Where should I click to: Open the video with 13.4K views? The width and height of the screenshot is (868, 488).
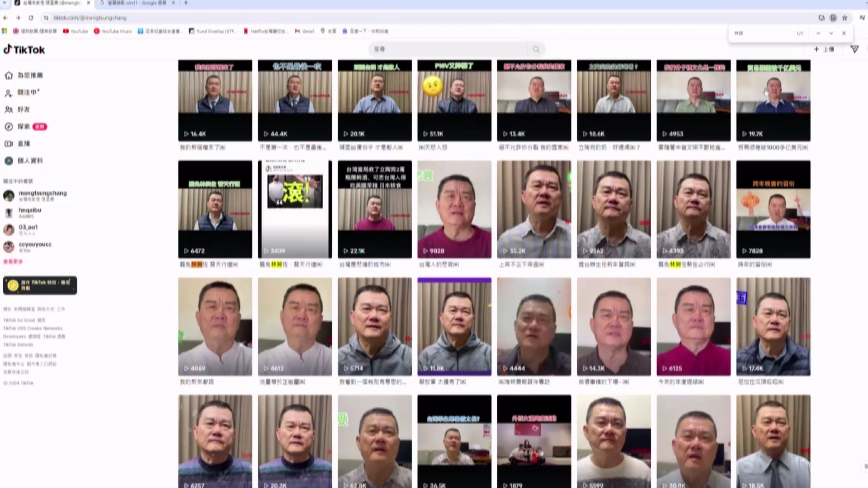pos(534,100)
